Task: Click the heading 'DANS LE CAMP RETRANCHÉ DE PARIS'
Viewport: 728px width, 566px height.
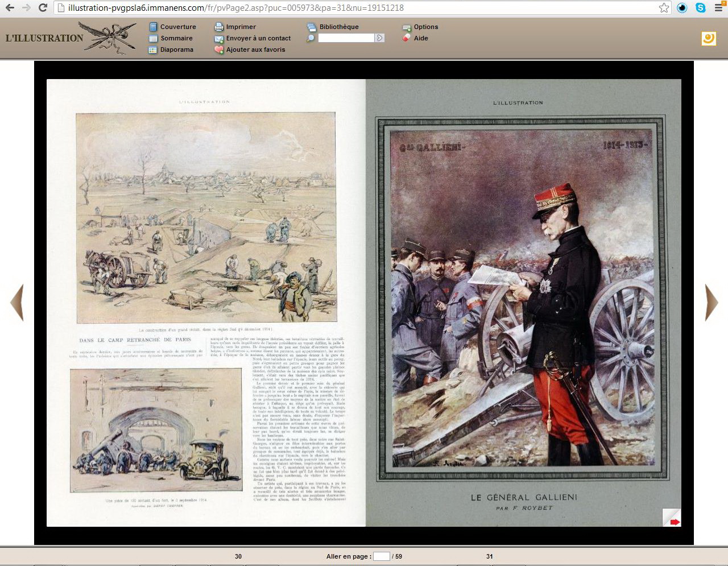Action: [x=135, y=340]
